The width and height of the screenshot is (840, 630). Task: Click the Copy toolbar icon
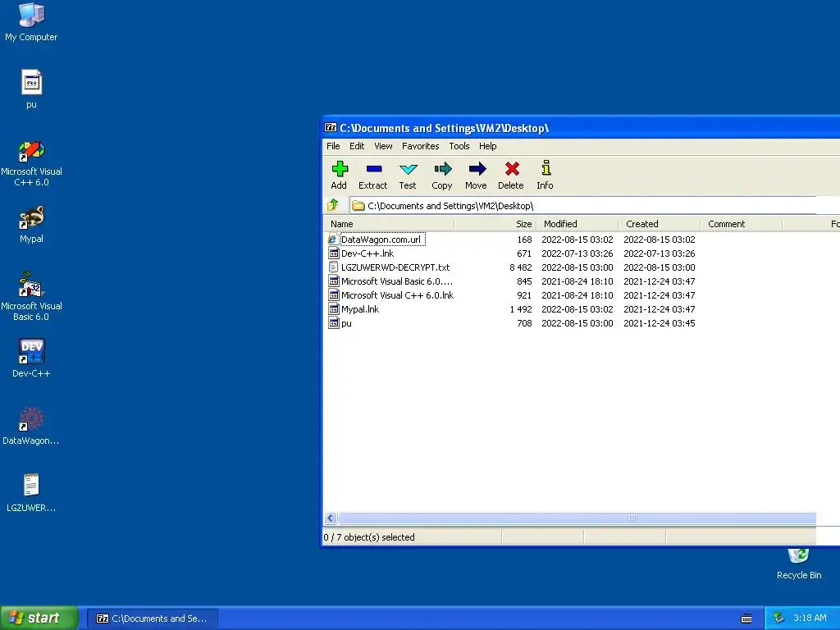coord(442,169)
